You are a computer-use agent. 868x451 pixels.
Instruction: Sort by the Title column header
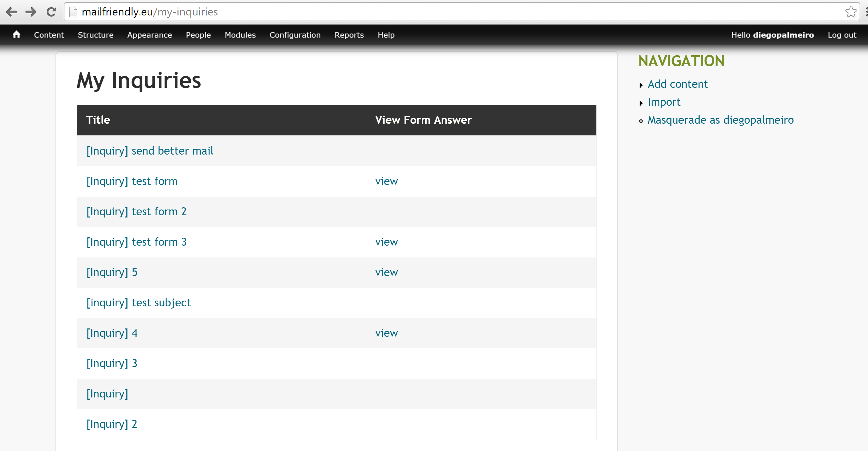point(98,120)
